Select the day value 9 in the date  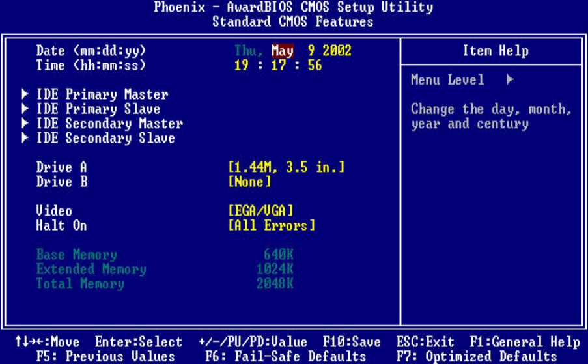(x=311, y=50)
